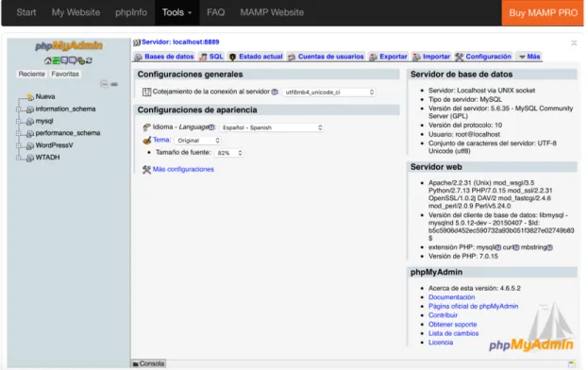Click the wrench icon beside Más configuraciones
Image resolution: width=588 pixels, height=370 pixels.
click(x=146, y=170)
